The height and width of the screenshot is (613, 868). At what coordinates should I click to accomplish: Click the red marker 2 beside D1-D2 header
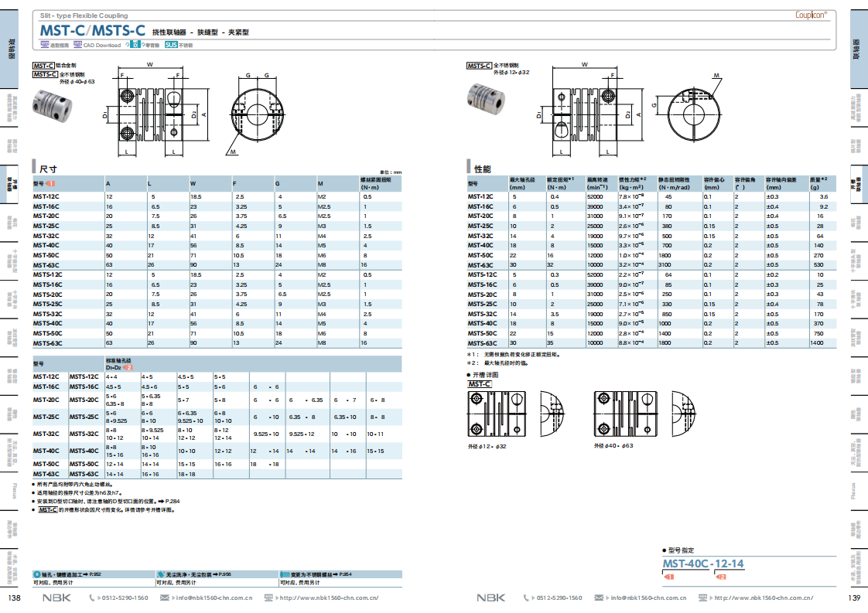coord(128,367)
